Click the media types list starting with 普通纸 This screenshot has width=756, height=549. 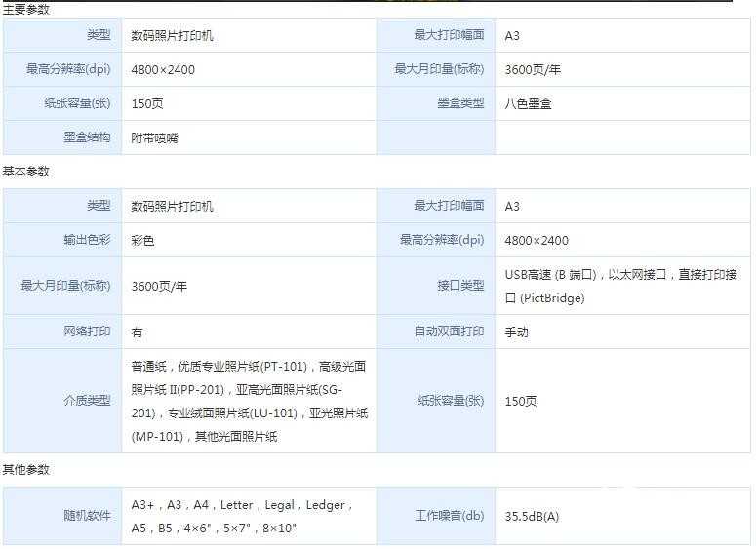[x=249, y=402]
